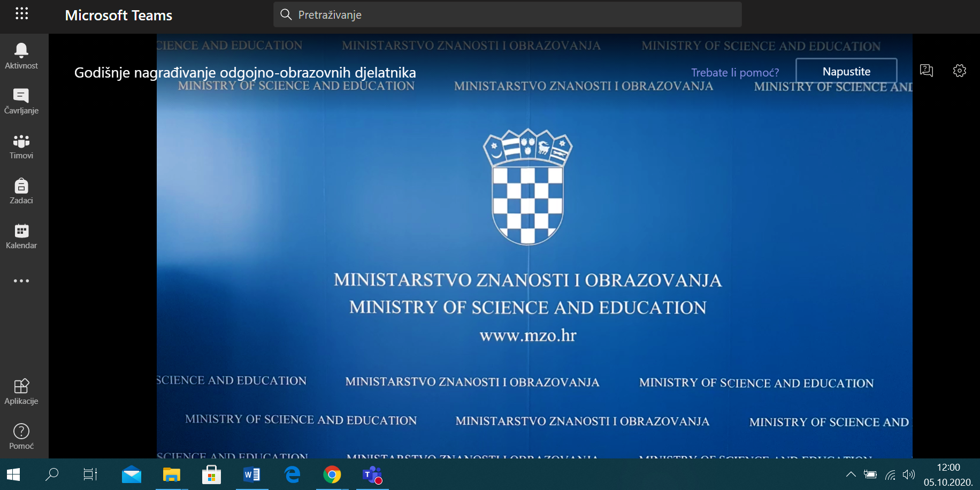Open the Q&A panel icon
The width and height of the screenshot is (980, 490).
[x=927, y=70]
